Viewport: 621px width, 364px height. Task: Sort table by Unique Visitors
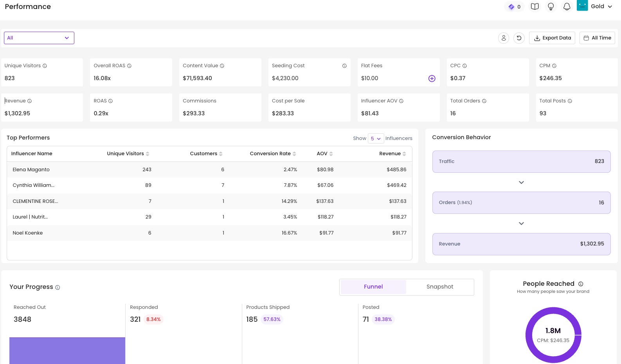(148, 154)
